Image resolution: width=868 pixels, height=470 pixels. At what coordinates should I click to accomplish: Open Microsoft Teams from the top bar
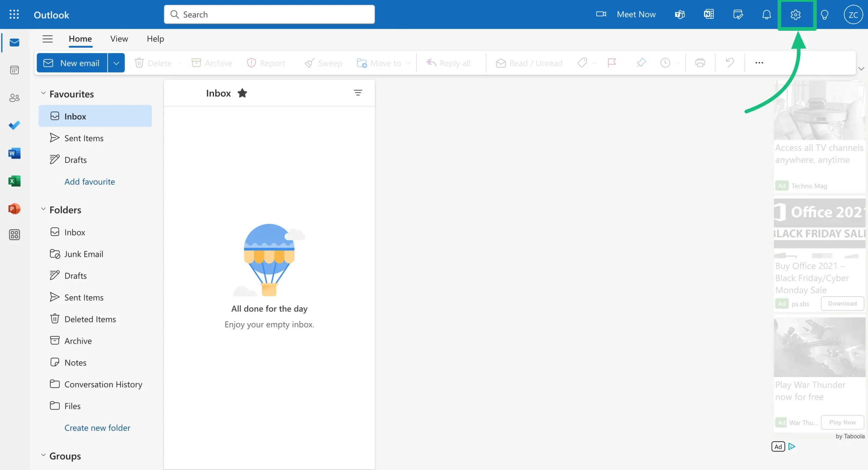[679, 15]
